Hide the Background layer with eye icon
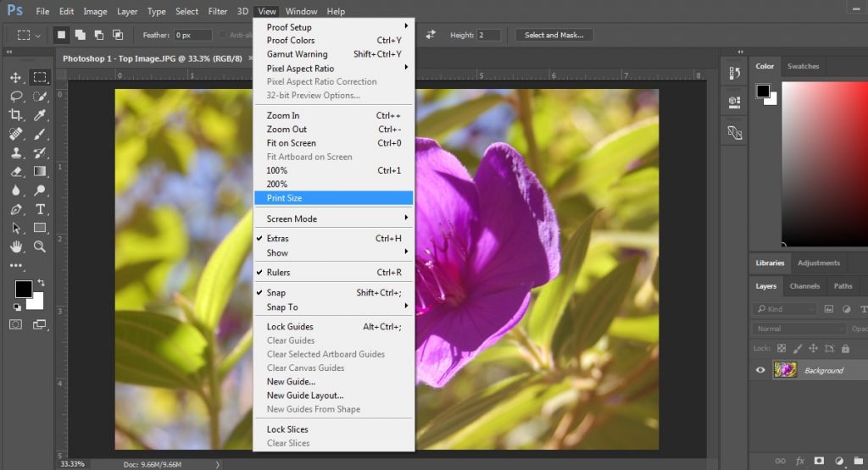 (760, 370)
